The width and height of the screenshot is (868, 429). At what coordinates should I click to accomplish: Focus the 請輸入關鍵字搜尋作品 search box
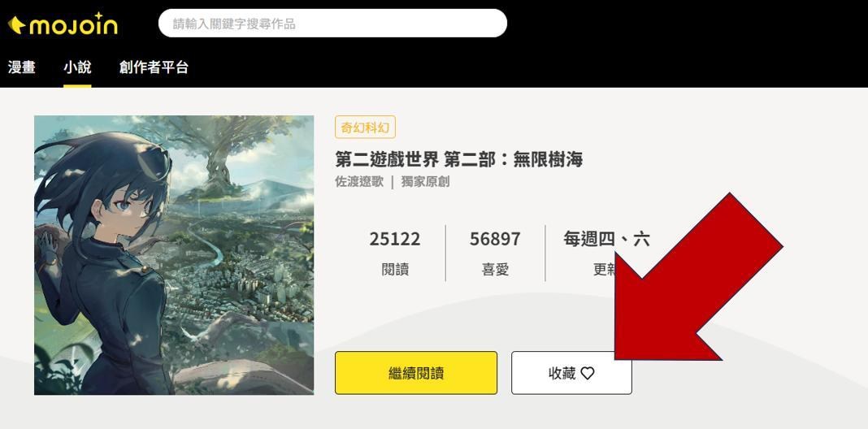coord(332,24)
